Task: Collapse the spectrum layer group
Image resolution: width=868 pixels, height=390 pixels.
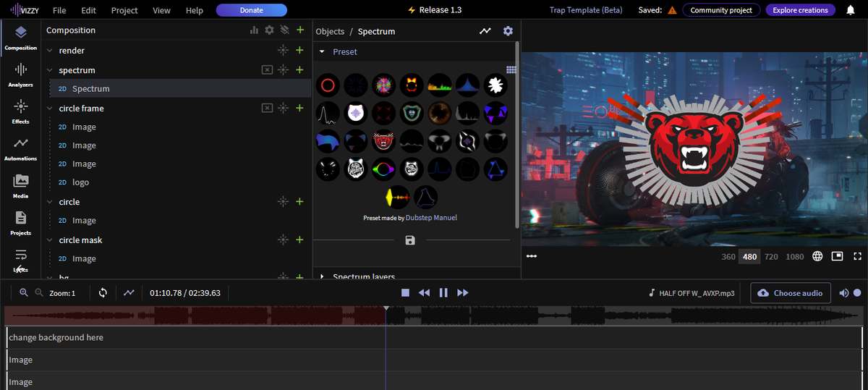Action: tap(50, 70)
